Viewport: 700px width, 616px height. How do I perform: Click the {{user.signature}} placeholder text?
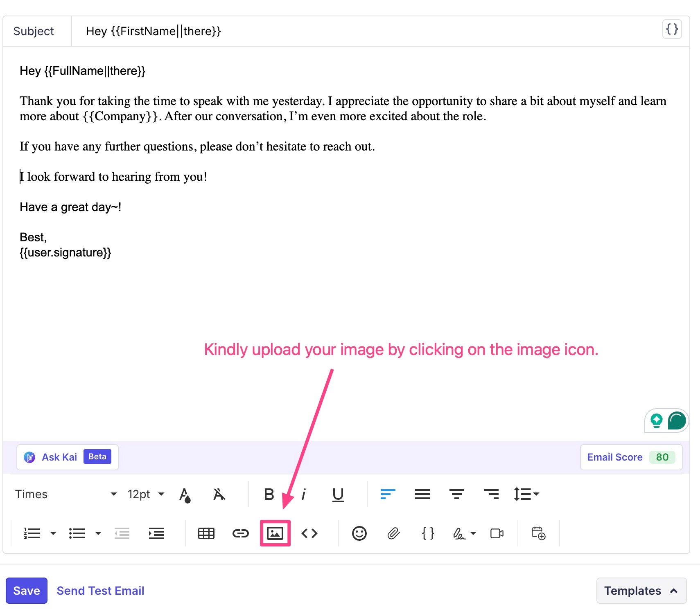click(x=65, y=252)
